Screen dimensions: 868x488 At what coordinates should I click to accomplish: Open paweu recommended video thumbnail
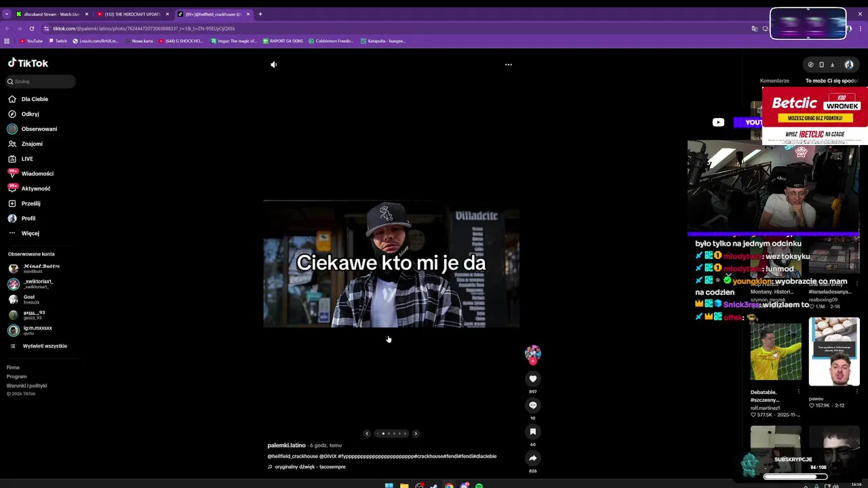tap(834, 352)
